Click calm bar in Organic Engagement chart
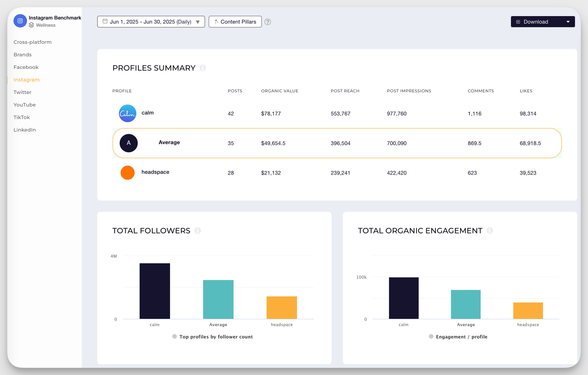 (x=404, y=298)
